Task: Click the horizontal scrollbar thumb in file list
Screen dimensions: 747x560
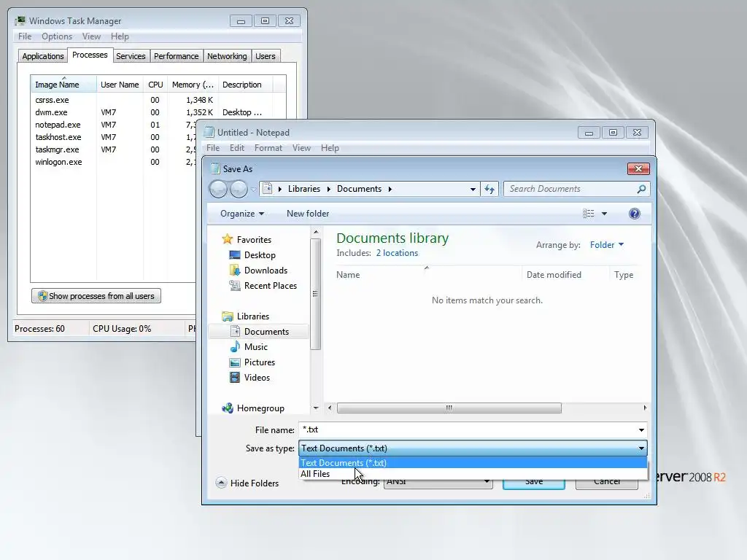Action: [x=449, y=408]
